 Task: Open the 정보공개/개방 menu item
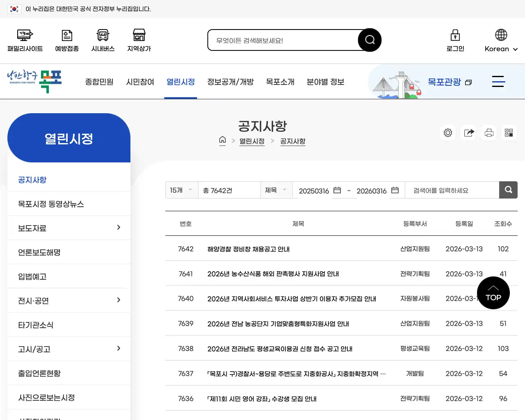[x=231, y=82]
